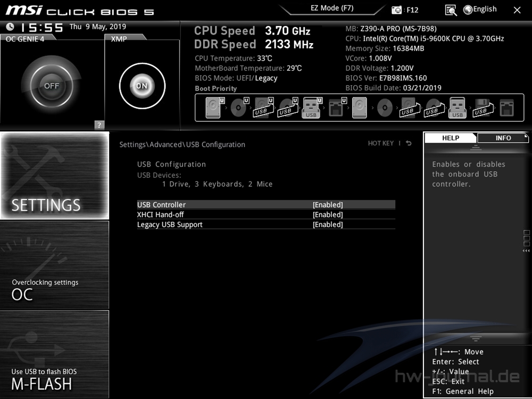Select legacy USB CD/DVD boot icon
The width and height of the screenshot is (532, 399).
(x=434, y=107)
